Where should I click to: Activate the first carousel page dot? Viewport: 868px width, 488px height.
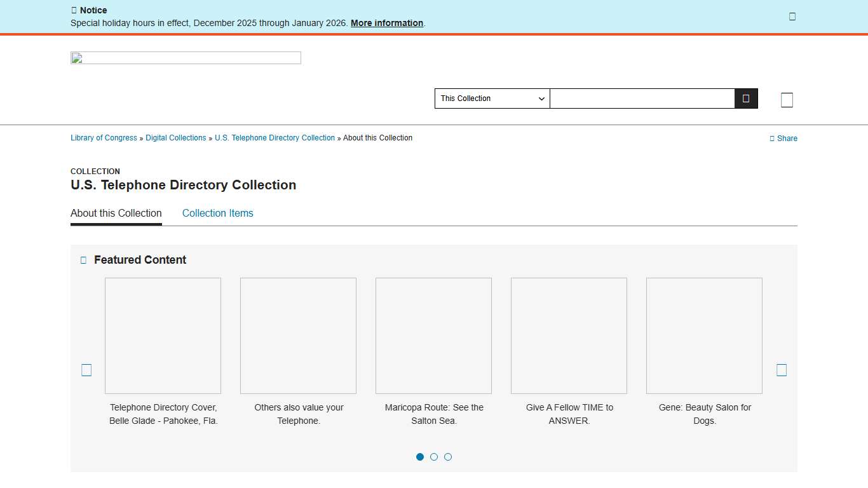click(x=420, y=456)
